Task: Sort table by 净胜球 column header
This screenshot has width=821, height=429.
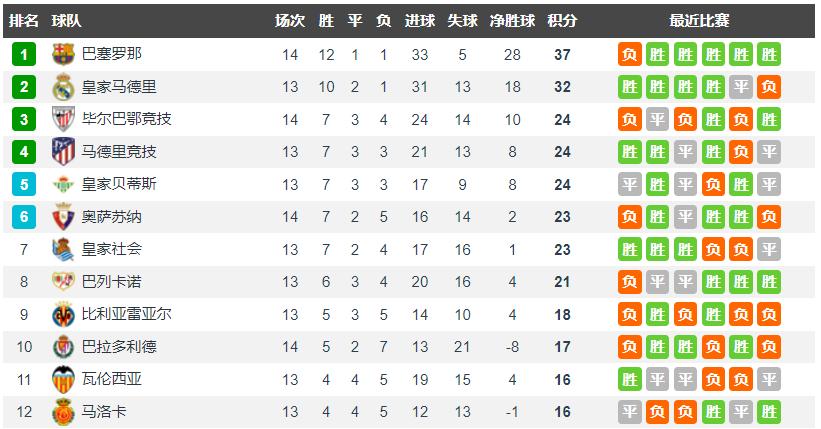Action: pos(513,21)
